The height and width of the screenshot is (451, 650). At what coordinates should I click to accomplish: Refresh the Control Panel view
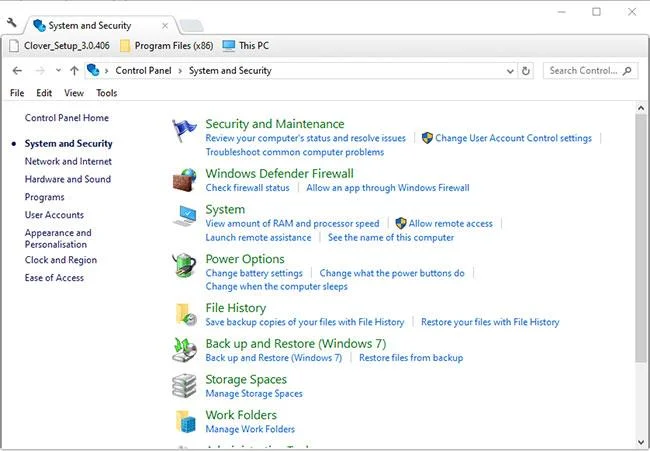526,71
